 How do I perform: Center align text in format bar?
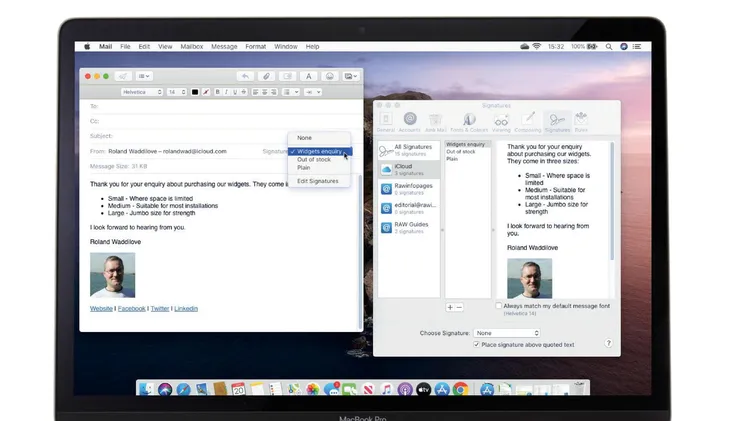(265, 92)
